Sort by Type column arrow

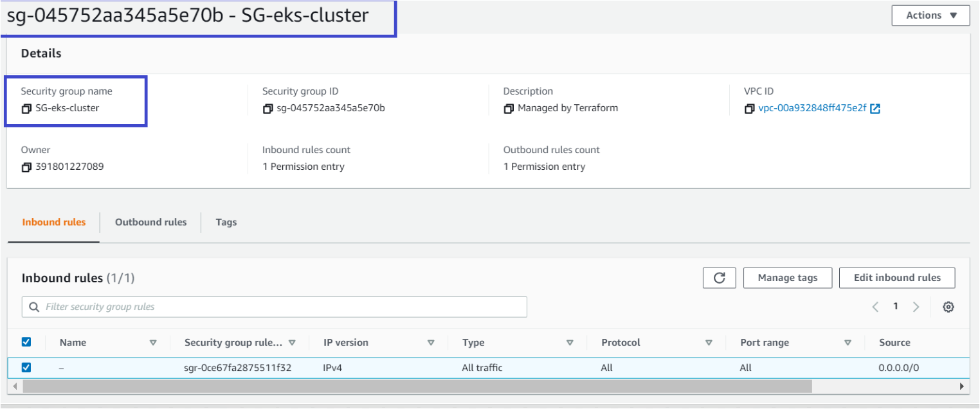point(570,343)
